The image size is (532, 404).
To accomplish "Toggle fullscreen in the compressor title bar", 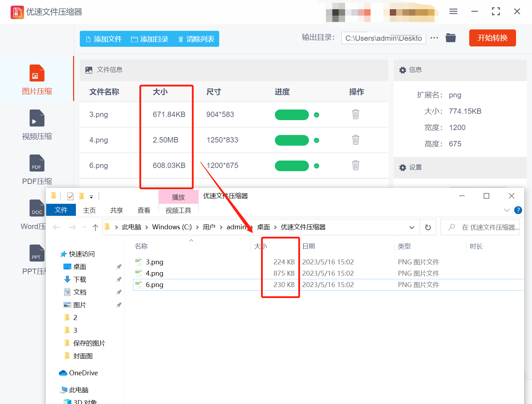I will [496, 11].
